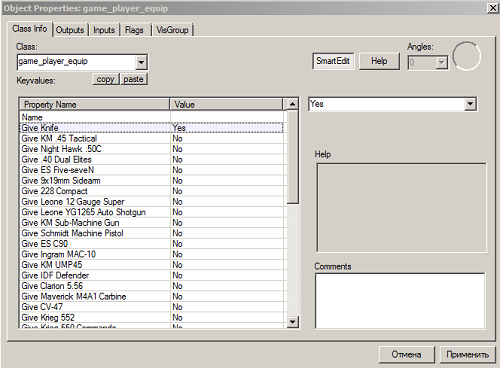Select the Give CV-47 row
Screen dimensions: 500x368
tap(152, 307)
